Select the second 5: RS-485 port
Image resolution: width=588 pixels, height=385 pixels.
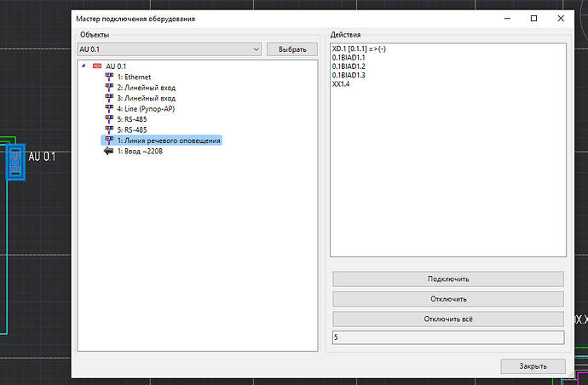point(133,129)
